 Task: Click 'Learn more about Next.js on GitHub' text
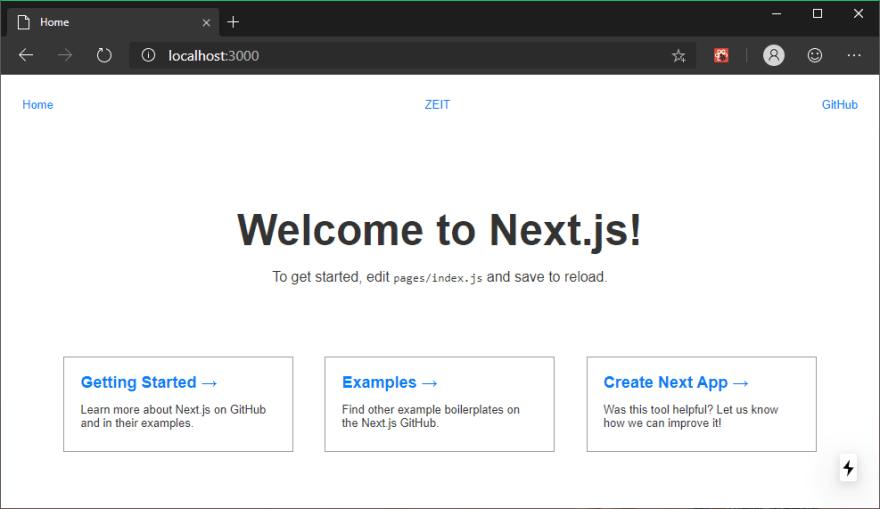click(x=173, y=410)
